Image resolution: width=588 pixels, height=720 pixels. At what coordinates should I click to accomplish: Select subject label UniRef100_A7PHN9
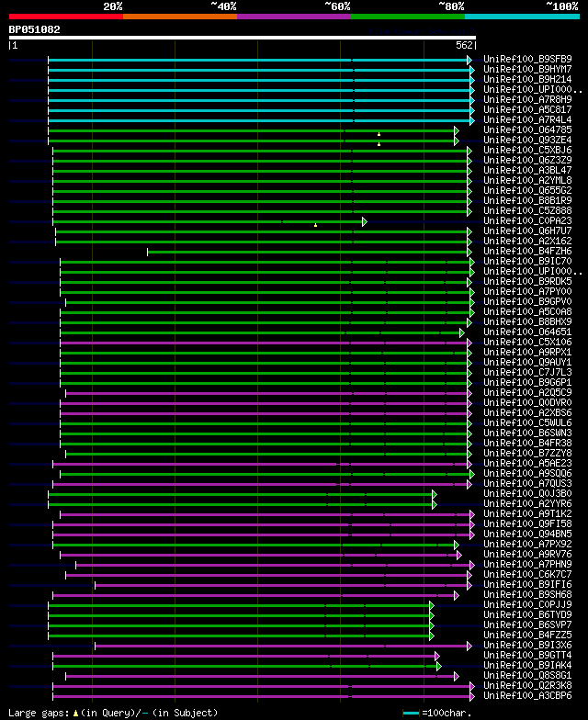(527, 564)
